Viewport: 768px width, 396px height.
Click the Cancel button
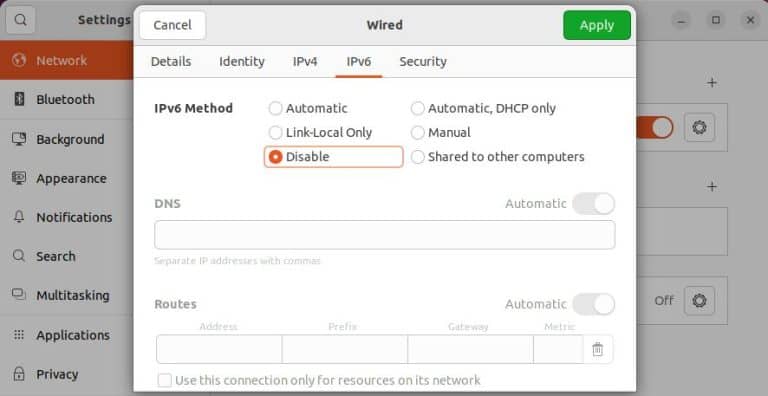172,25
